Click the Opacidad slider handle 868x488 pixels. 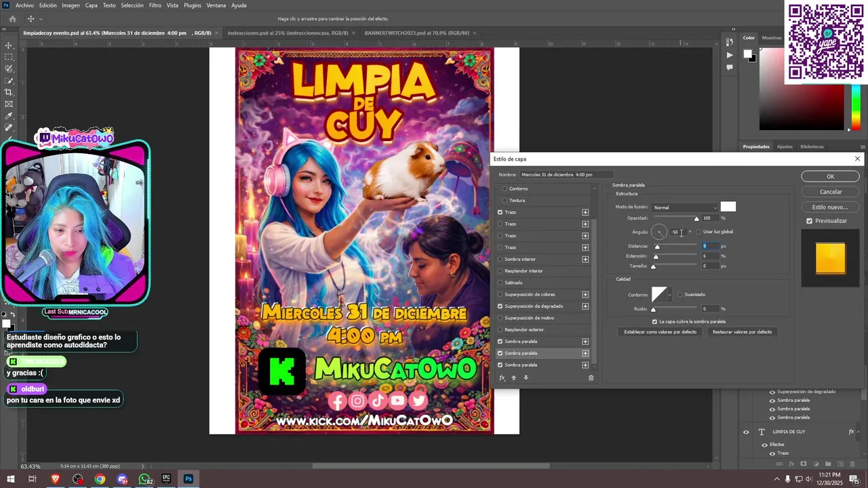click(x=696, y=219)
